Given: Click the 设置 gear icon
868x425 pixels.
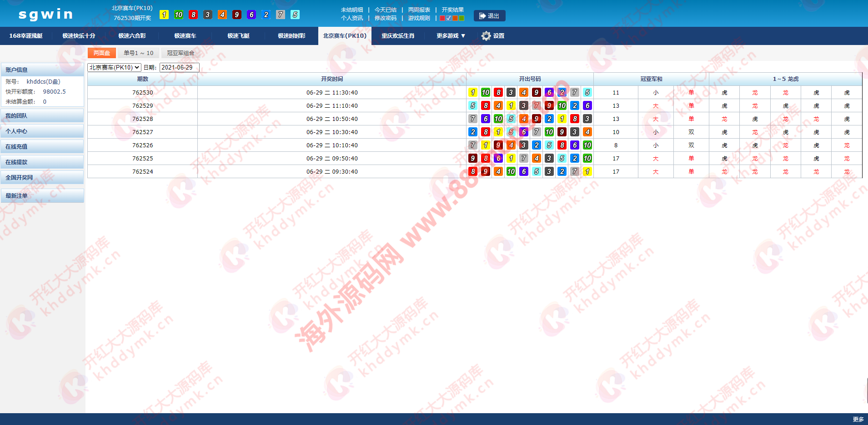Looking at the screenshot, I should click(486, 36).
